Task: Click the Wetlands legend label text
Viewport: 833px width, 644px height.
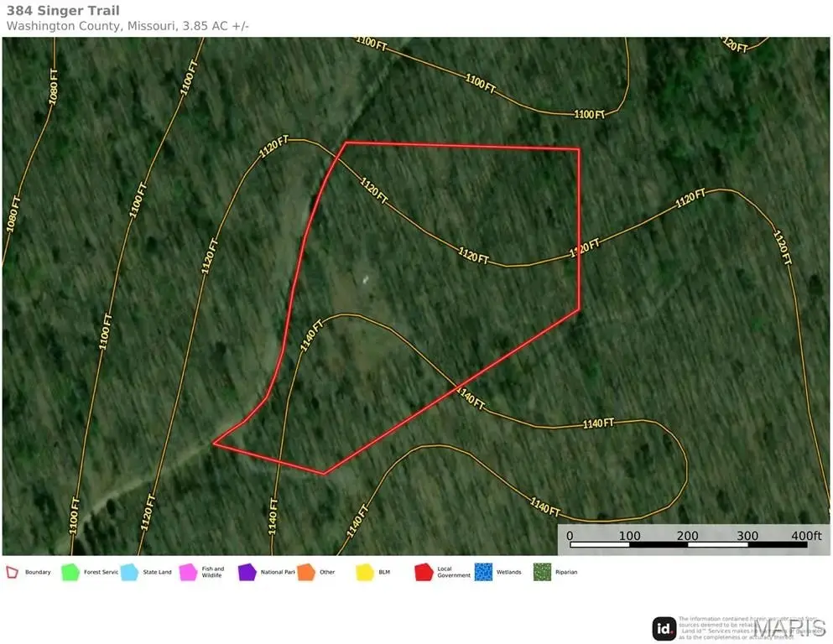Action: pyautogui.click(x=508, y=572)
